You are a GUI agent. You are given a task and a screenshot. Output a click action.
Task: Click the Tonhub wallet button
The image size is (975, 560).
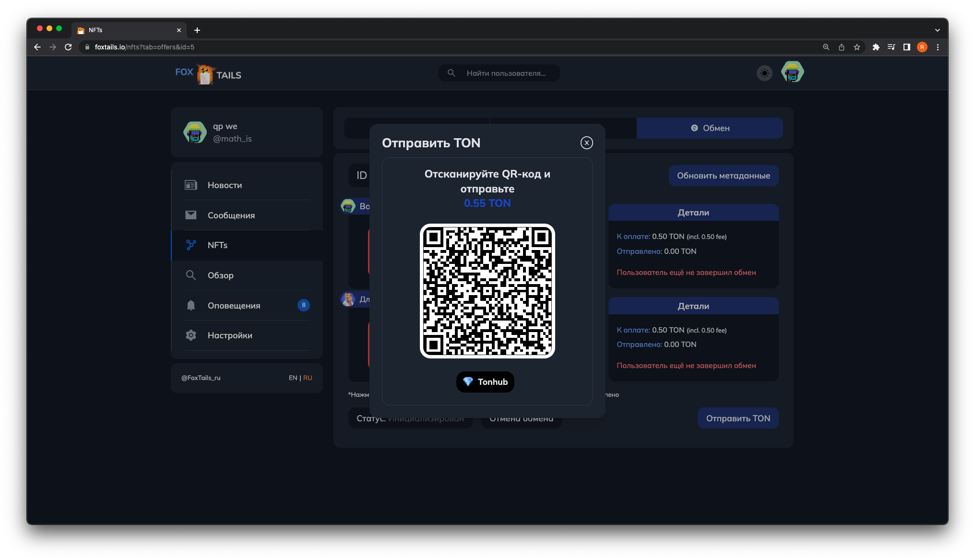485,382
